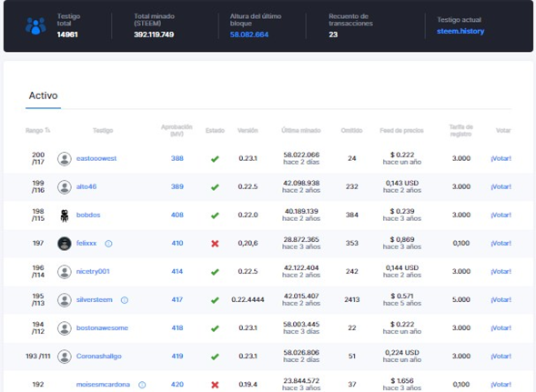The image size is (536, 392).
Task: Open the silversteem witness link
Action: coord(94,300)
